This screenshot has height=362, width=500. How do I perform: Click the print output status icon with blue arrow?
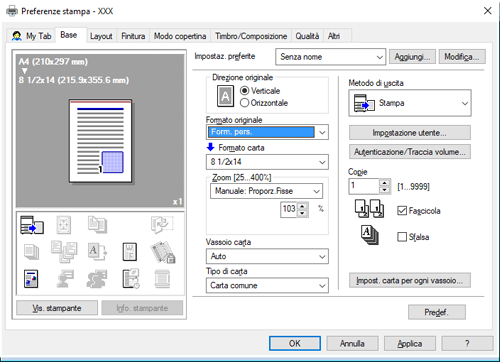click(x=32, y=225)
